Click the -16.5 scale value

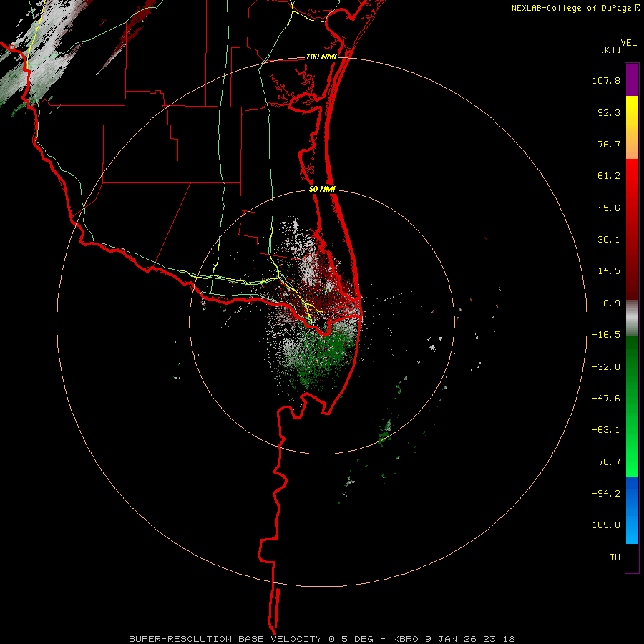tap(606, 335)
